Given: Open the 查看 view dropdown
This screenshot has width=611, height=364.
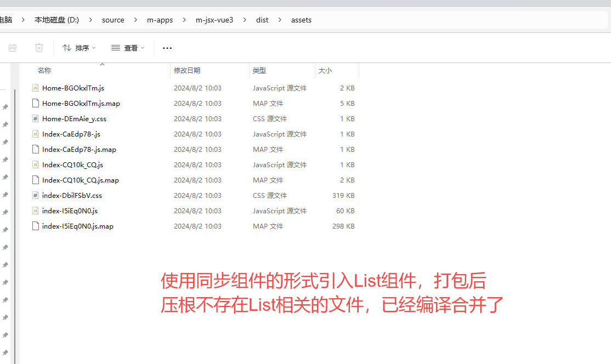Looking at the screenshot, I should (127, 48).
